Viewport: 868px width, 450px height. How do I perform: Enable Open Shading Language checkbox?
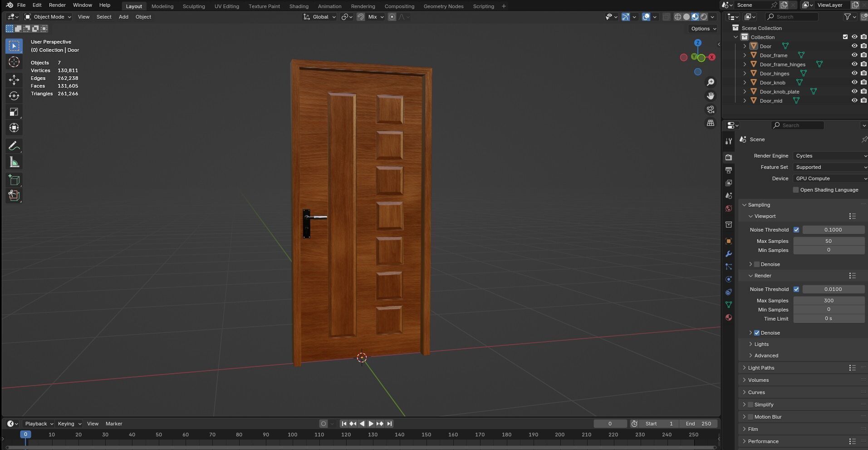796,190
